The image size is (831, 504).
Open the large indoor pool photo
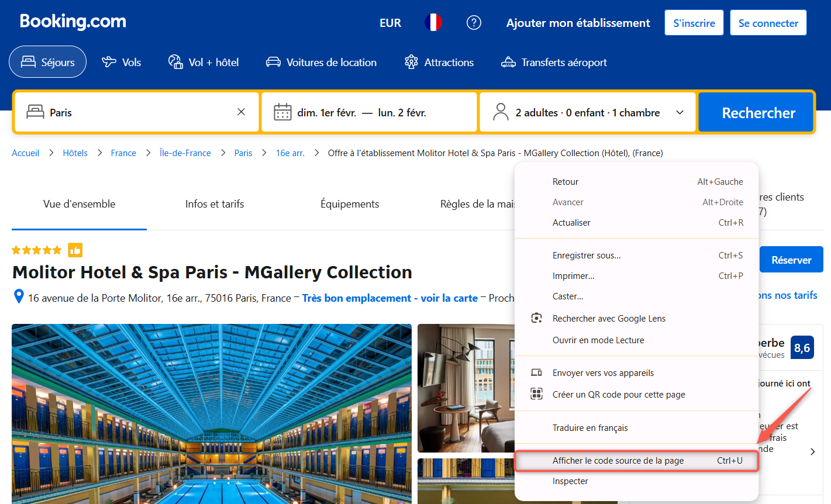pyautogui.click(x=211, y=413)
